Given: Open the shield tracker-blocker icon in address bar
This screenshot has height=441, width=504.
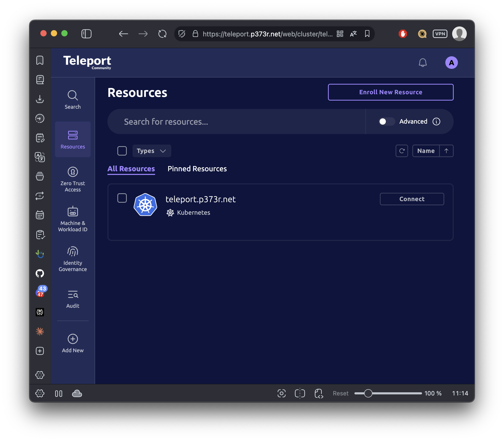Looking at the screenshot, I should [x=182, y=34].
